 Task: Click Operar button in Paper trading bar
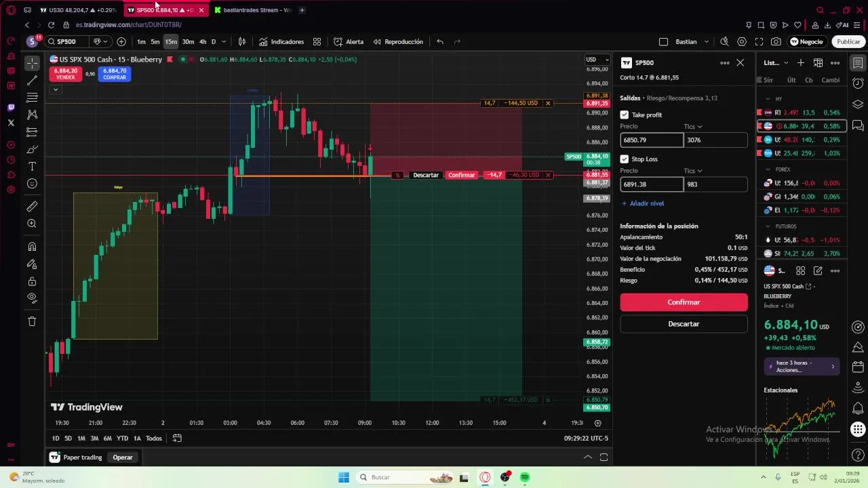pyautogui.click(x=123, y=457)
